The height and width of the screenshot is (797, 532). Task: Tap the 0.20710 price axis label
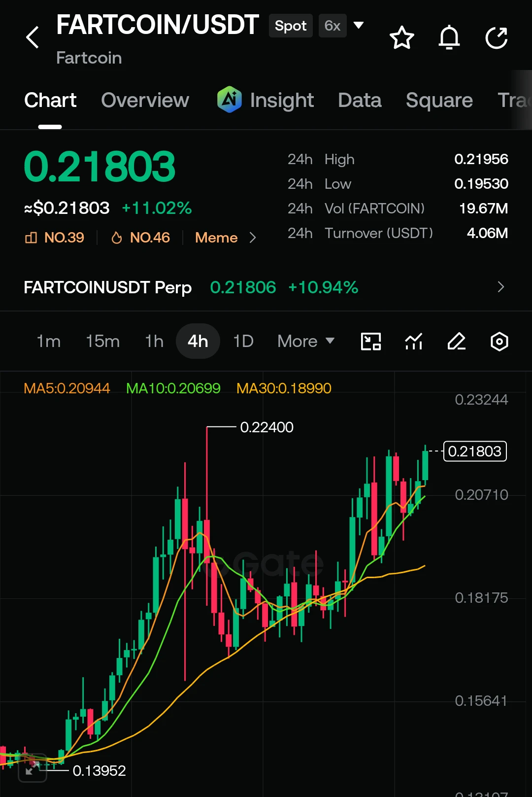tap(481, 495)
